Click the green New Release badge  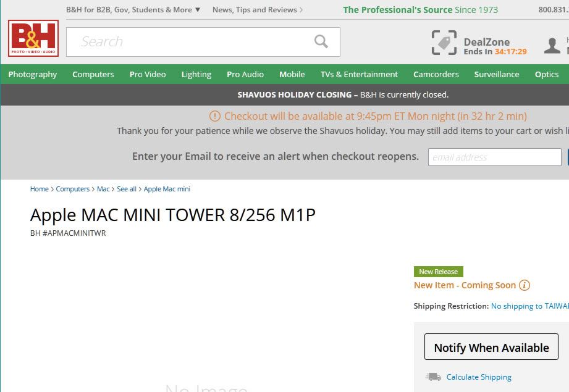click(439, 272)
